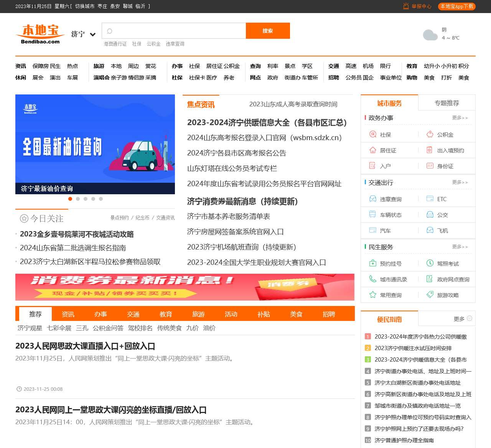The image size is (491, 448).
Task: Open the 车辆状态 icon
Action: (372, 215)
